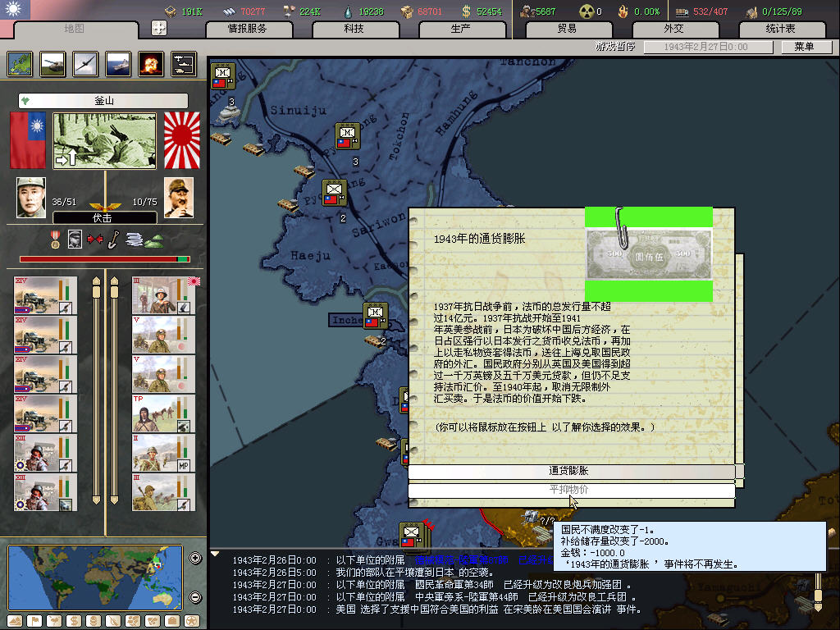Click the Japanese commander portrait
The image size is (840, 630).
tap(178, 198)
